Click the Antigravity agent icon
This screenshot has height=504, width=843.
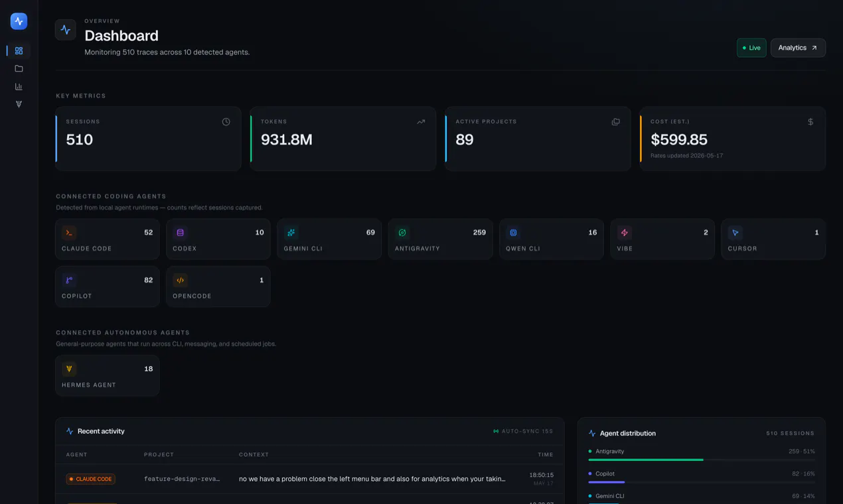402,233
